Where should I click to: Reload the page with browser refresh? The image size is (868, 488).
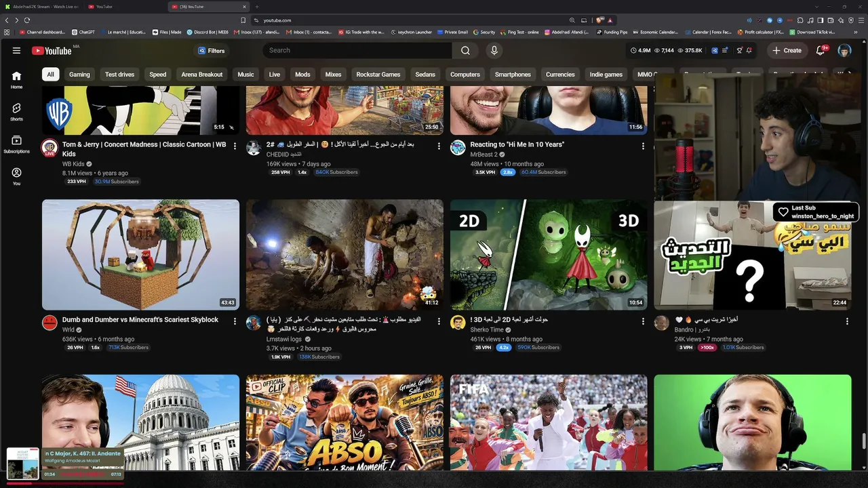click(x=27, y=20)
